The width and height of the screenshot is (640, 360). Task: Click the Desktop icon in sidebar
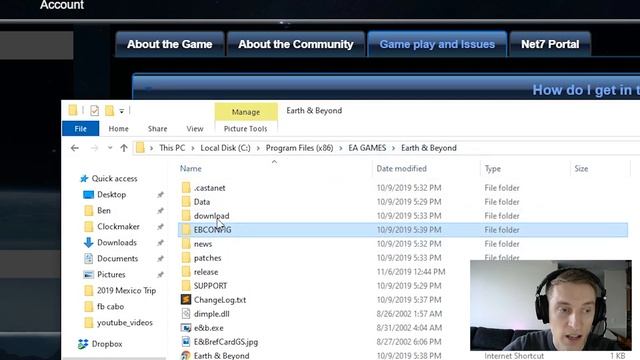[x=88, y=195]
